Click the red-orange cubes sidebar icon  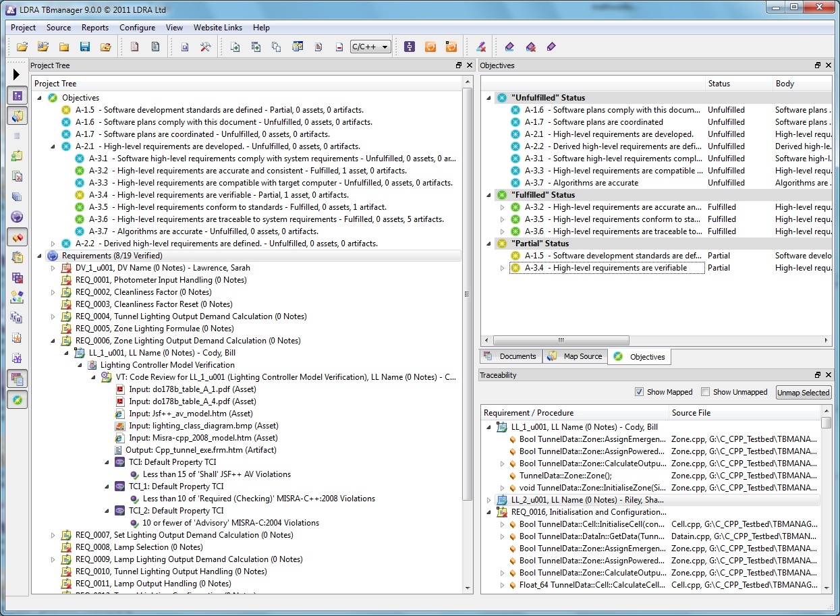point(17,237)
